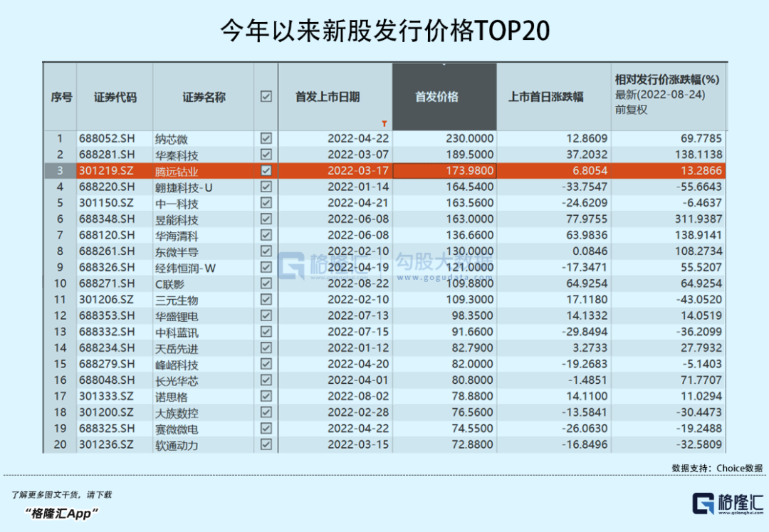Image resolution: width=769 pixels, height=532 pixels.
Task: Toggle the 诺思格 row checkbox
Action: click(266, 396)
